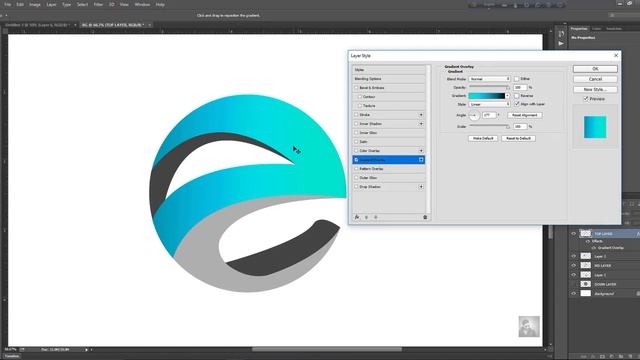Image resolution: width=640 pixels, height=360 pixels.
Task: Enable the Bevel & Emboss checkbox
Action: tap(356, 88)
